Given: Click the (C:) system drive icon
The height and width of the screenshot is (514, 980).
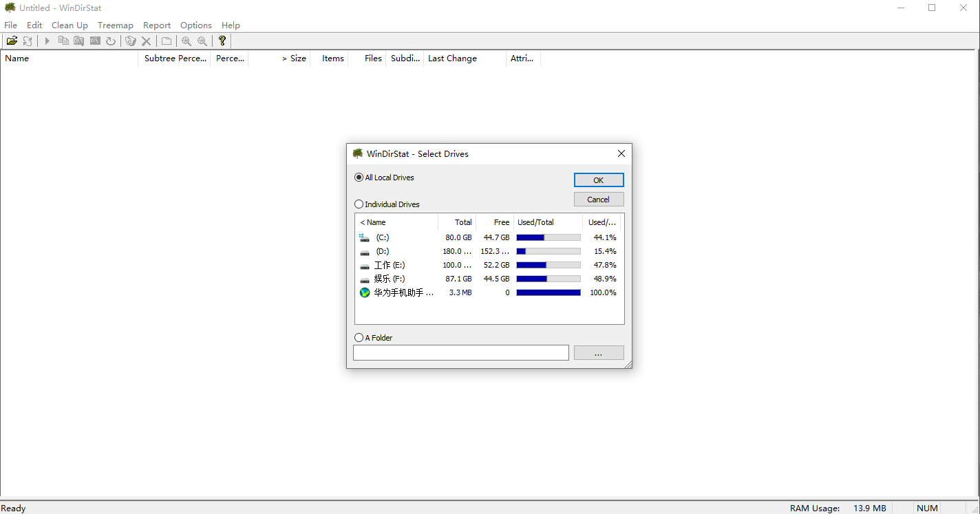Looking at the screenshot, I should coord(365,237).
